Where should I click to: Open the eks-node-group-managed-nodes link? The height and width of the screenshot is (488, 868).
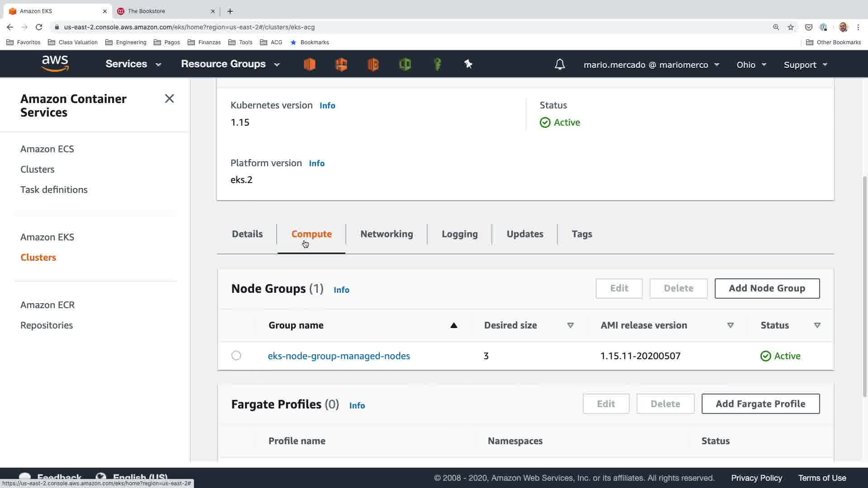[x=339, y=356]
